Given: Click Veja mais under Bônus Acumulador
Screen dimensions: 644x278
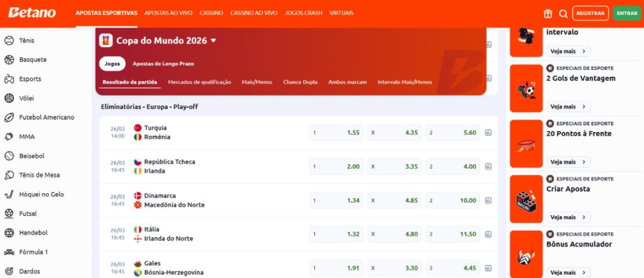Looking at the screenshot, I should (569, 273).
